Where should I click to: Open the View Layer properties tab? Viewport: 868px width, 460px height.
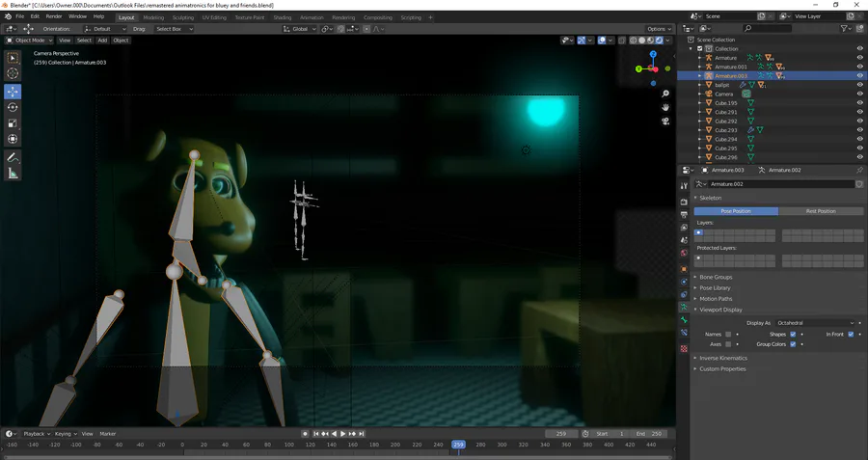pos(684,228)
